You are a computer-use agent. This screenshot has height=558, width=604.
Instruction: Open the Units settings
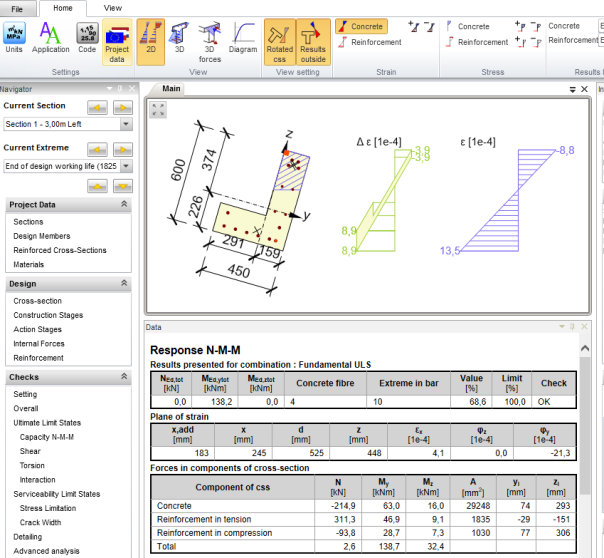click(15, 36)
